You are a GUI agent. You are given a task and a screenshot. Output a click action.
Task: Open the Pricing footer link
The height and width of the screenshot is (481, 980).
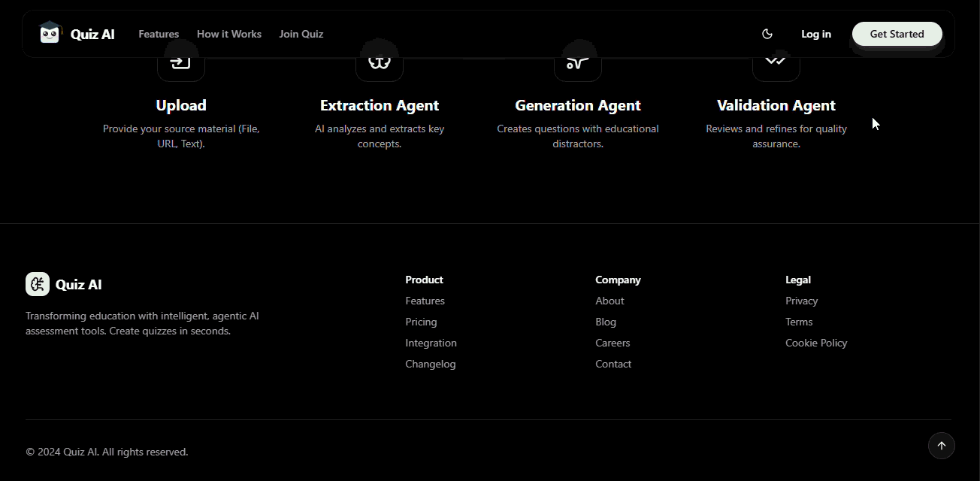(x=421, y=322)
